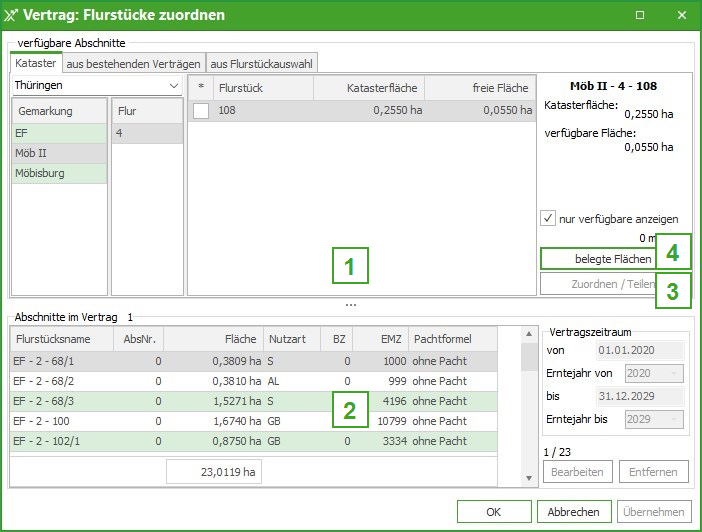Viewport: 702px width, 532px height.
Task: Toggle 'nur verfügbare anzeigen' checkbox
Action: pos(547,218)
